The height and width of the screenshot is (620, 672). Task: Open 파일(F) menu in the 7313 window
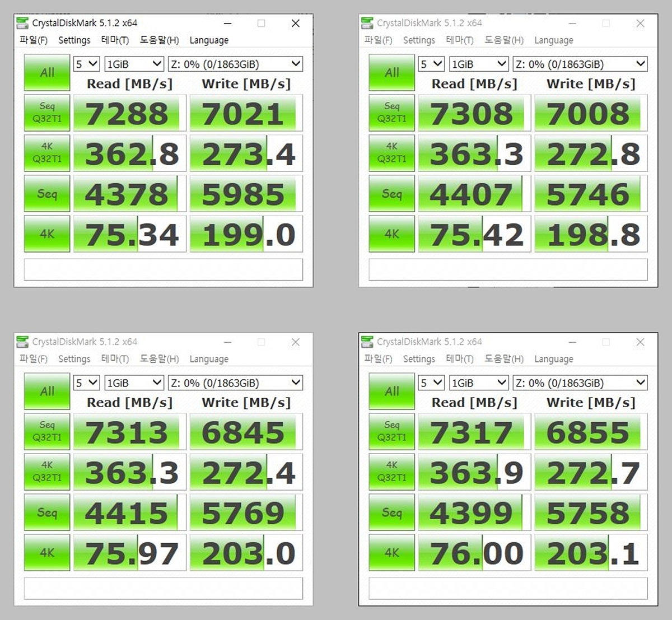[34, 359]
